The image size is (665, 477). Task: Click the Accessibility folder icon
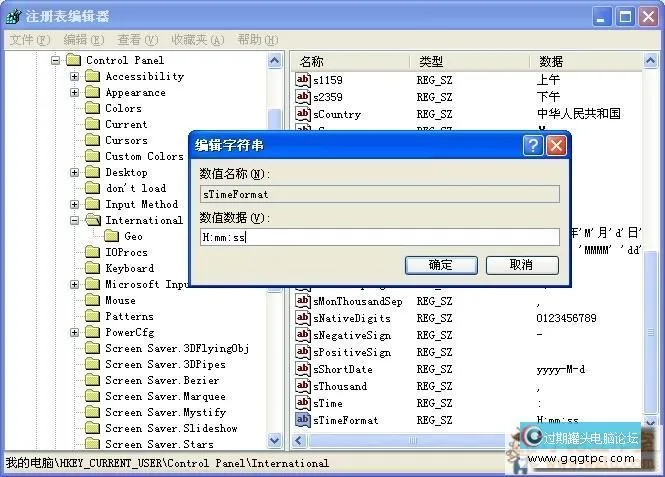pos(92,76)
